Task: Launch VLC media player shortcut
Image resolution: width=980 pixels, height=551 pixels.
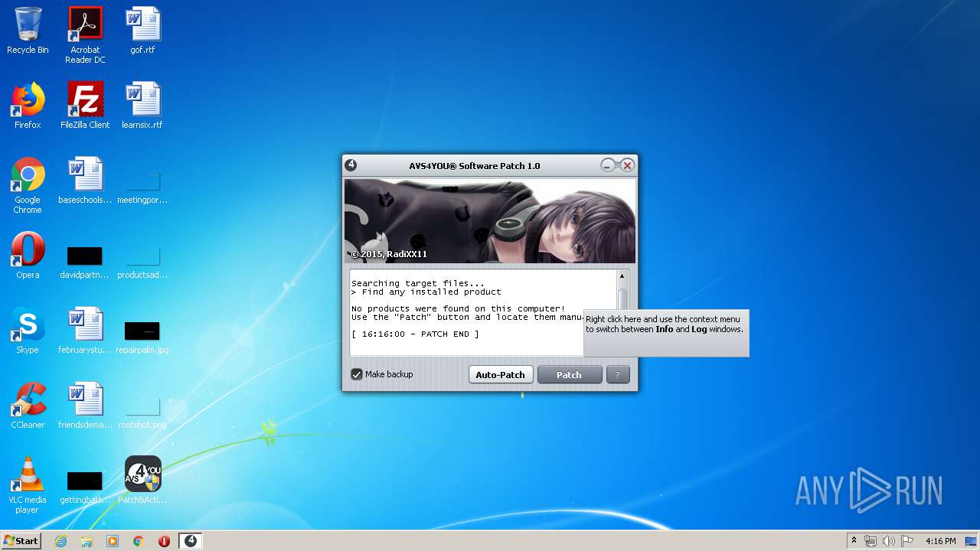Action: [x=28, y=485]
